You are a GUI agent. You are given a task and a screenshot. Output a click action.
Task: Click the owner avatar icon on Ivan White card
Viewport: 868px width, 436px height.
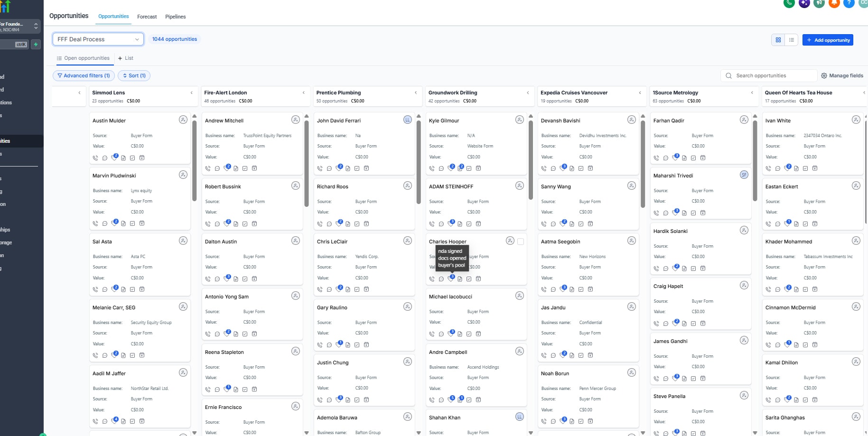pyautogui.click(x=856, y=120)
